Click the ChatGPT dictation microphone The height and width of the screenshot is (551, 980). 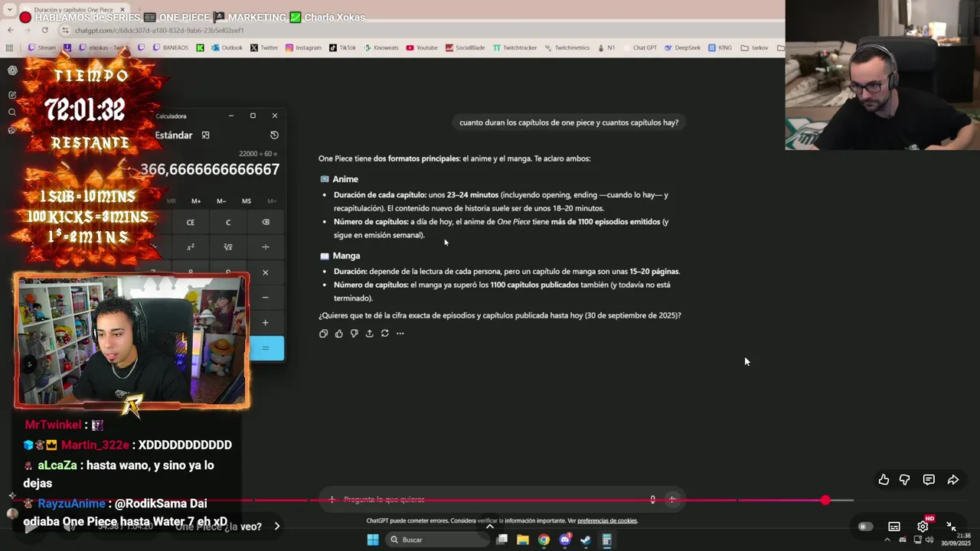652,500
